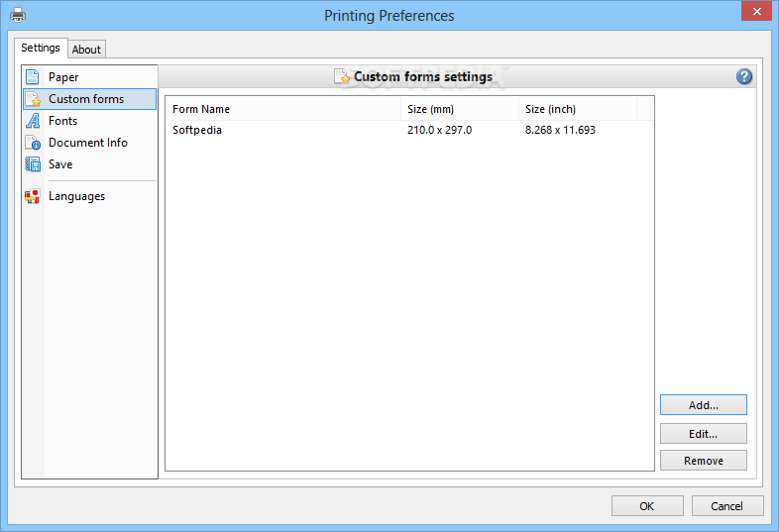Click the Save floppy disk icon
The height and width of the screenshot is (532, 779).
click(33, 164)
